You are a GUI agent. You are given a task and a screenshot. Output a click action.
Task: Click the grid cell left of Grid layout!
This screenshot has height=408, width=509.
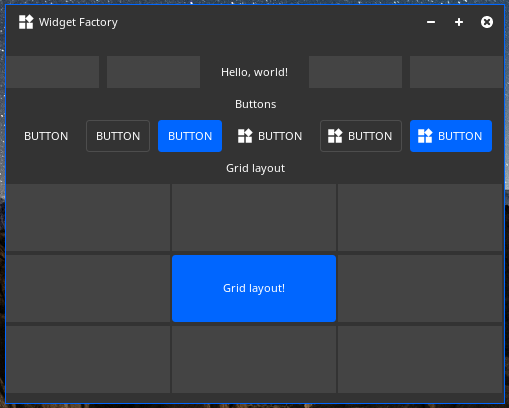(x=88, y=288)
